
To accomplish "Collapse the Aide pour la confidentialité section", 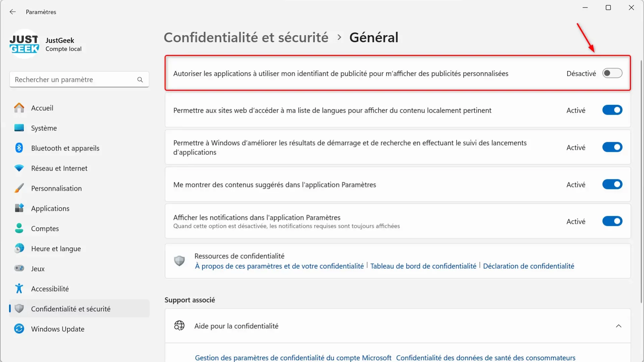I will (619, 326).
